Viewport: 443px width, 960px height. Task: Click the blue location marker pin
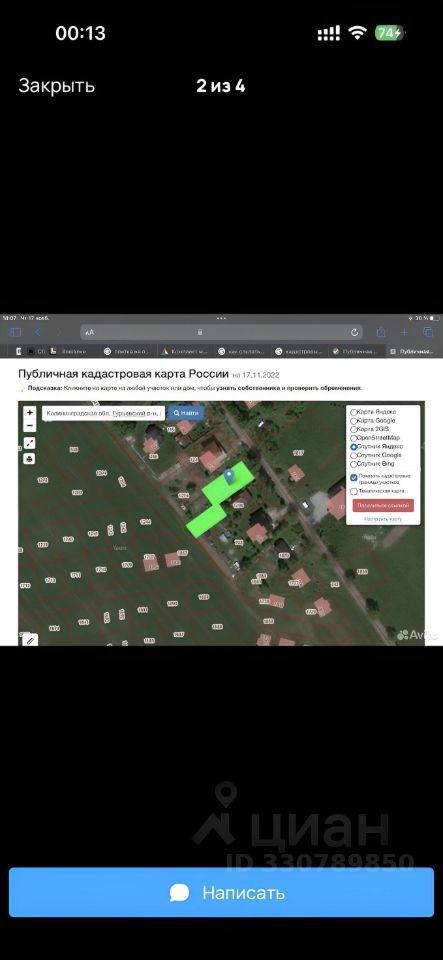click(229, 476)
